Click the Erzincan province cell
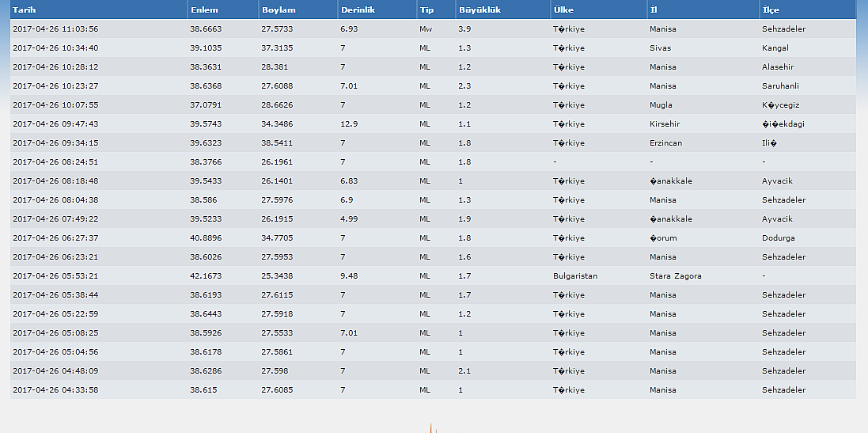This screenshot has width=868, height=433. (665, 142)
